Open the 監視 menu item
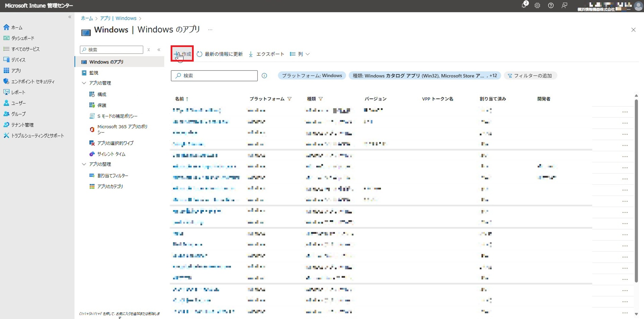The height and width of the screenshot is (319, 644). tap(94, 73)
